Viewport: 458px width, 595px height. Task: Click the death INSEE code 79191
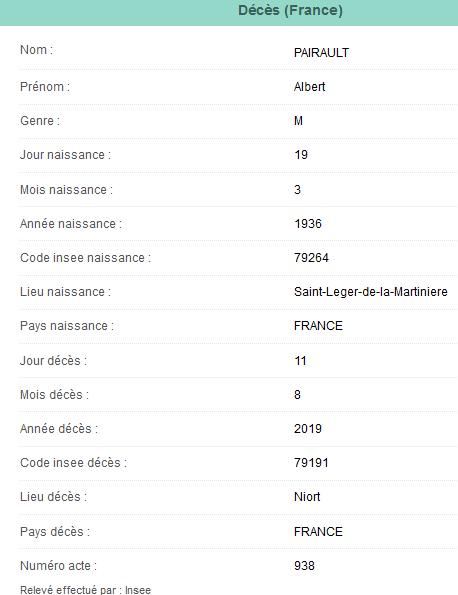pos(311,463)
